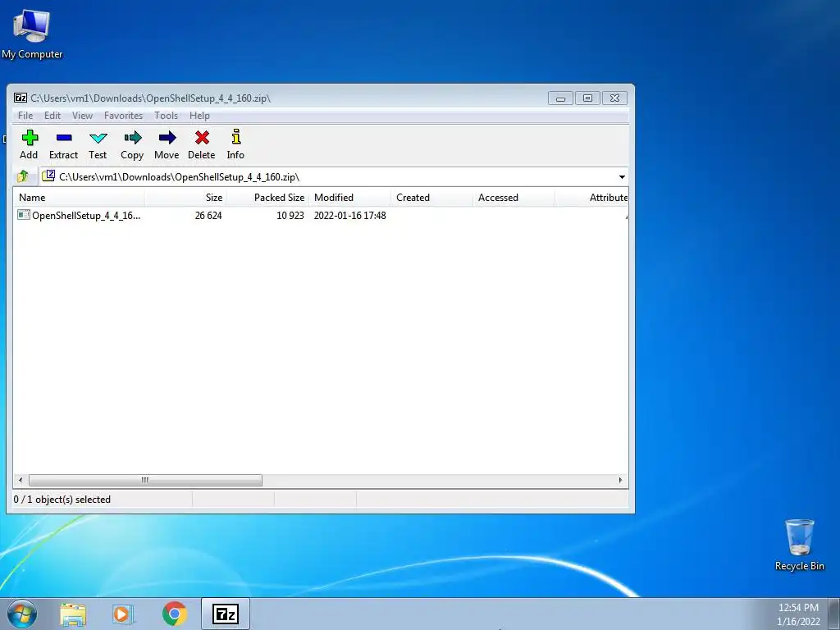Click the scrollbar left arrow
Screen dimensions: 840x630
(x=21, y=480)
